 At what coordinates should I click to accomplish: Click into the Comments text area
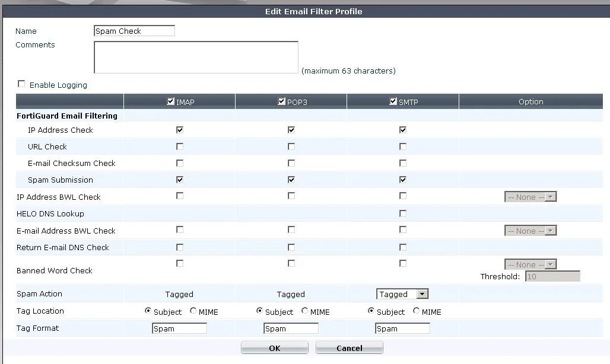click(x=196, y=57)
